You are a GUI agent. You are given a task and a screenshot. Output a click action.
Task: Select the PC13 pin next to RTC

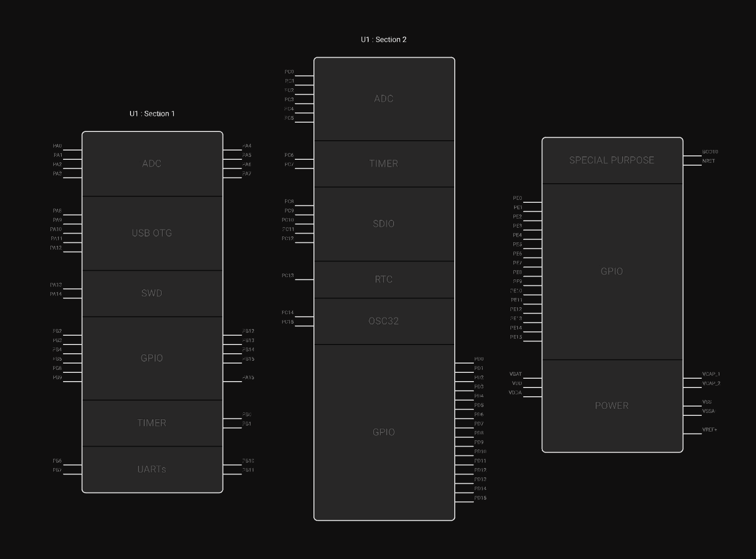[x=288, y=276]
